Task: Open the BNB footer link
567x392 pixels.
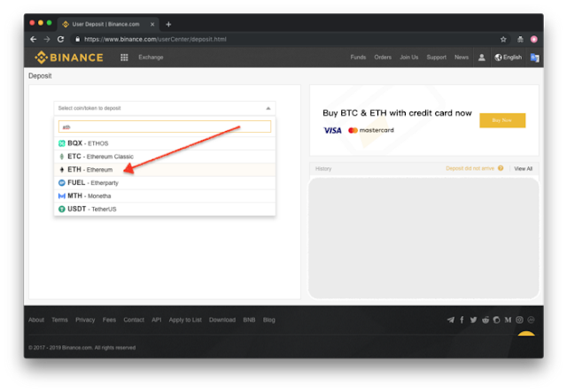Action: tap(249, 320)
